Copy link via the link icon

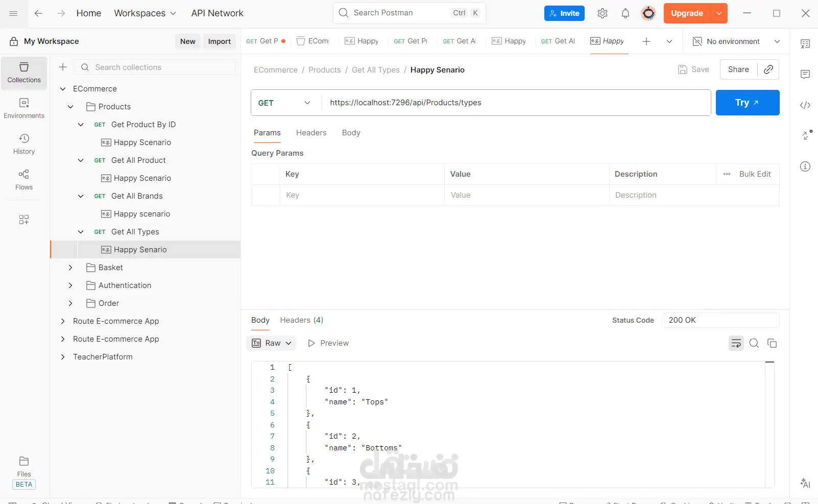(768, 69)
